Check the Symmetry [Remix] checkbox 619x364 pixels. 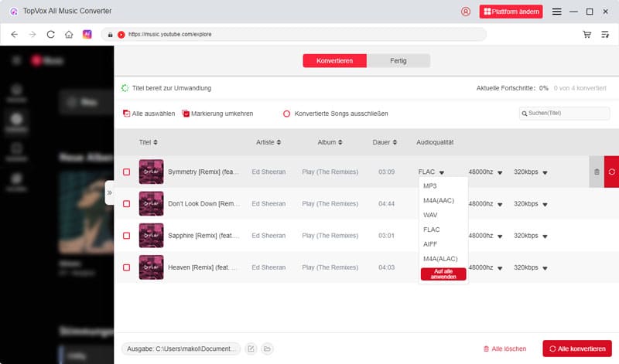[127, 172]
